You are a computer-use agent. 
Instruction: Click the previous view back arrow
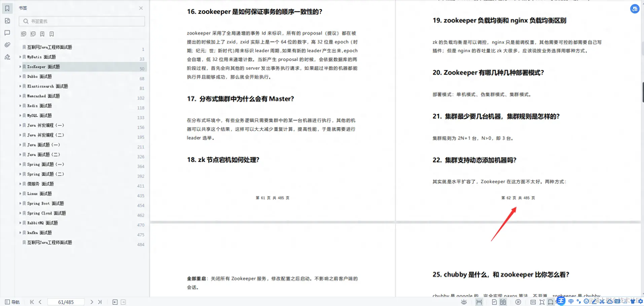pyautogui.click(x=115, y=302)
